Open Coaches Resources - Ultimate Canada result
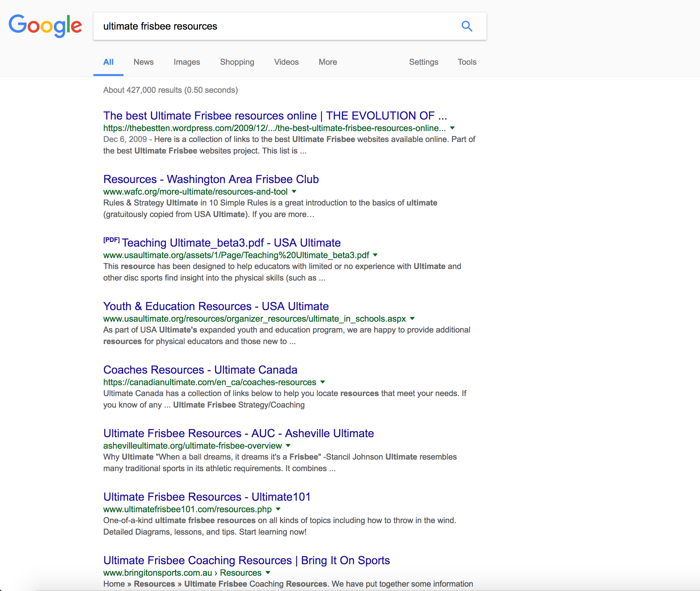Viewport: 700px width, 591px height. pyautogui.click(x=200, y=370)
